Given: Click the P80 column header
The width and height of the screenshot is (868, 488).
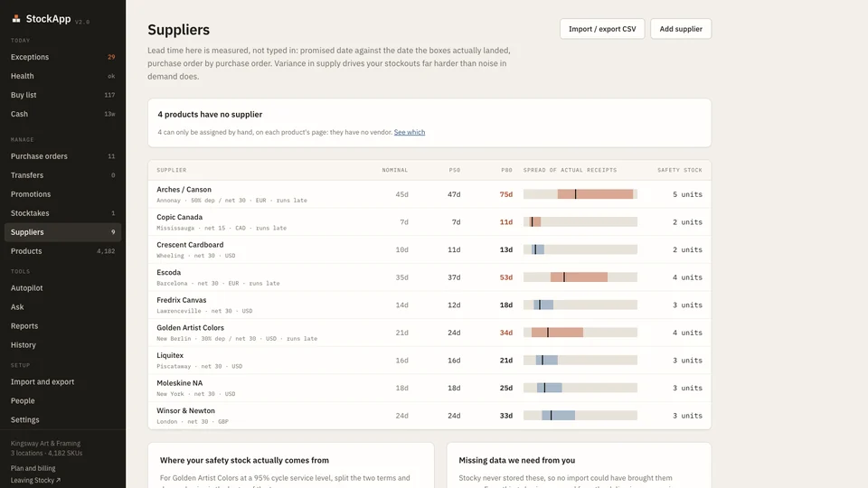Looking at the screenshot, I should [x=506, y=170].
